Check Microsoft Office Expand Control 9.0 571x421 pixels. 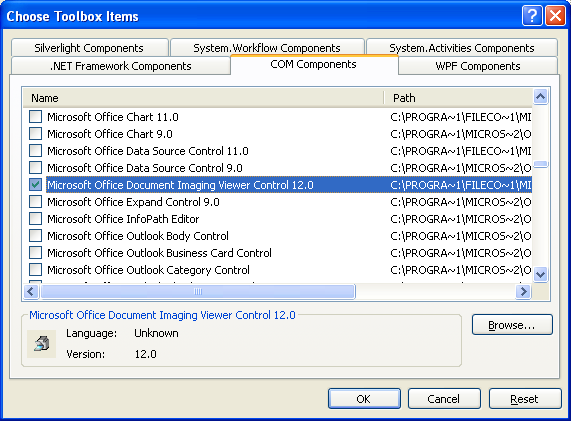pyautogui.click(x=35, y=201)
